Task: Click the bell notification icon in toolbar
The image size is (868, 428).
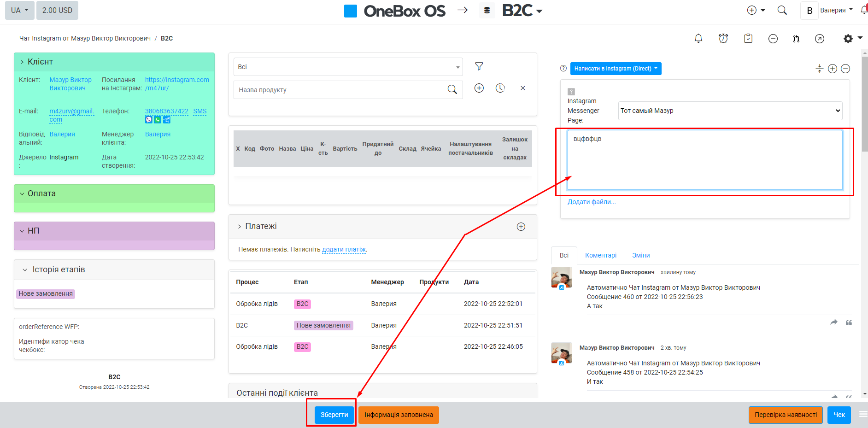Action: pos(698,39)
